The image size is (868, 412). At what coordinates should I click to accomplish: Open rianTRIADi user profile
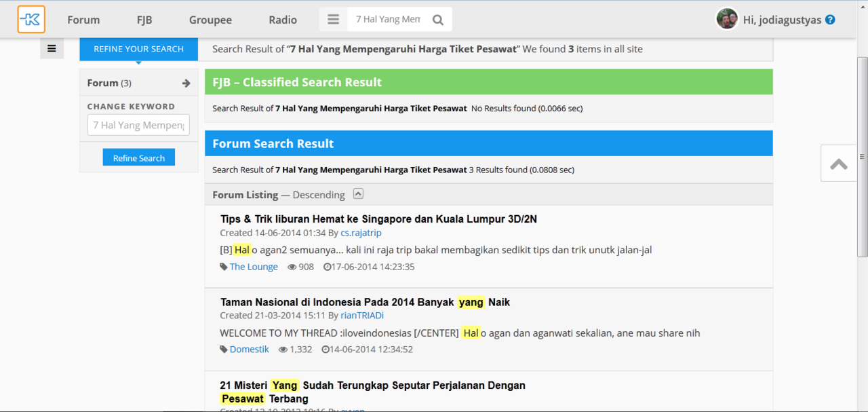pos(362,316)
